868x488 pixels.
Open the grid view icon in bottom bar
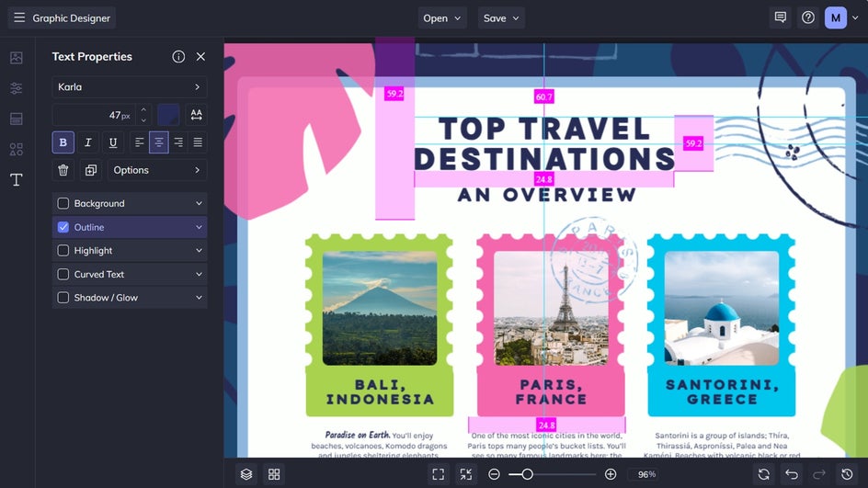point(274,474)
